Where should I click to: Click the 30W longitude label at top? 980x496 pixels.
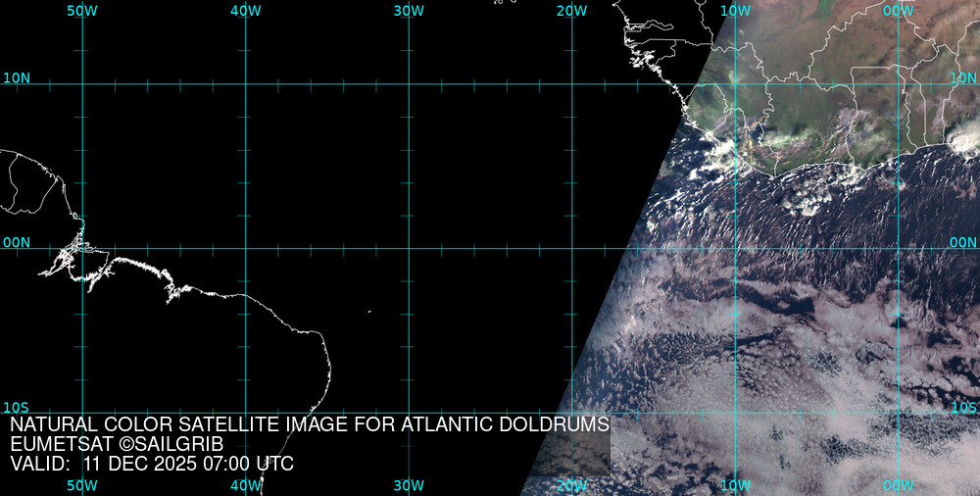point(408,10)
